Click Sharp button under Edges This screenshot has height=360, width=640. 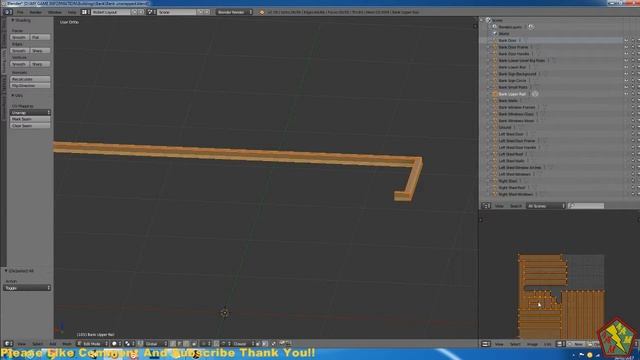40,51
